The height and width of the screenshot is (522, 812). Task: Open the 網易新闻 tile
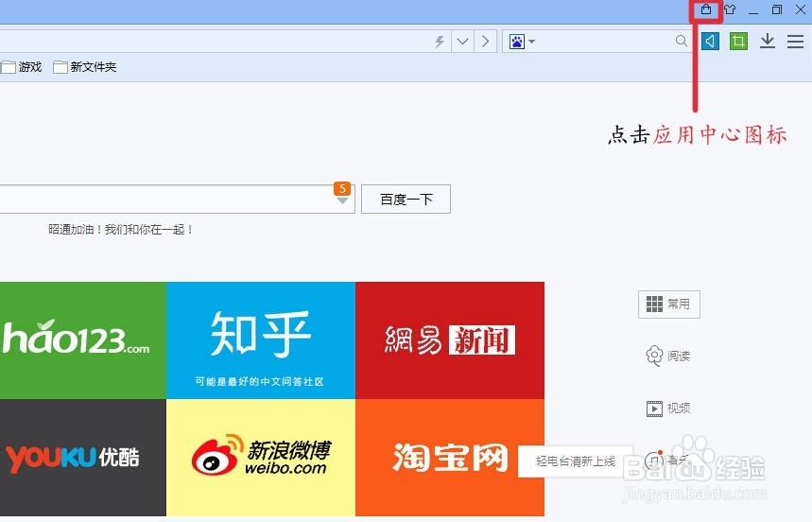click(x=450, y=340)
